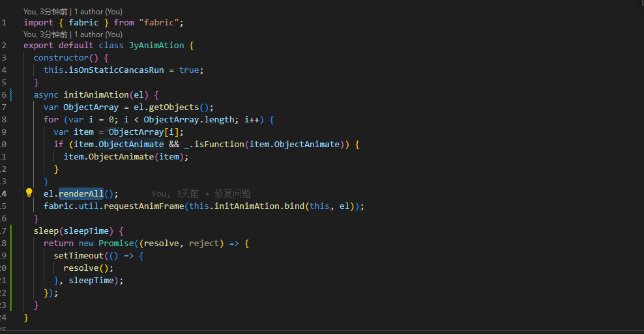
Task: Click the bind call in line 15
Action: 295,206
